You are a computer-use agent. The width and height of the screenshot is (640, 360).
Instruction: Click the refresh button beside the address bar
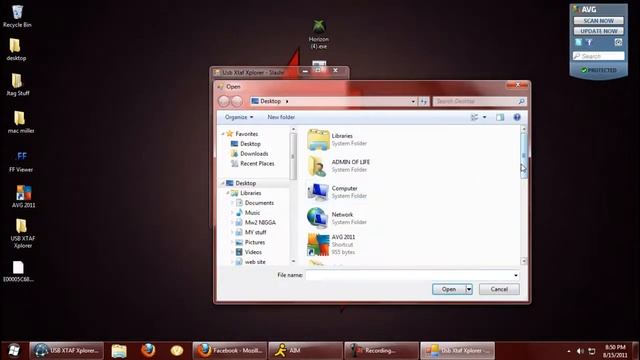click(x=423, y=101)
